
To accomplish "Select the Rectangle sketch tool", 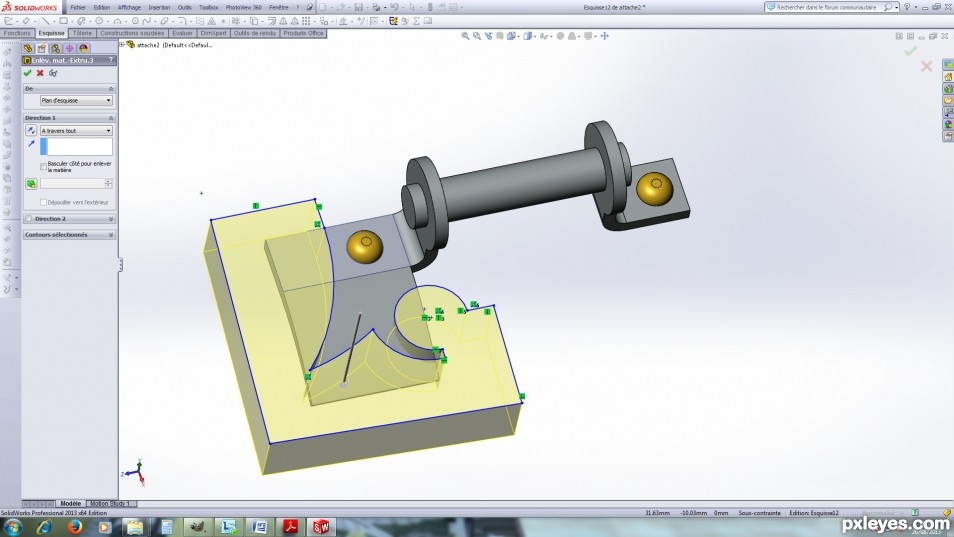I will (x=63, y=21).
